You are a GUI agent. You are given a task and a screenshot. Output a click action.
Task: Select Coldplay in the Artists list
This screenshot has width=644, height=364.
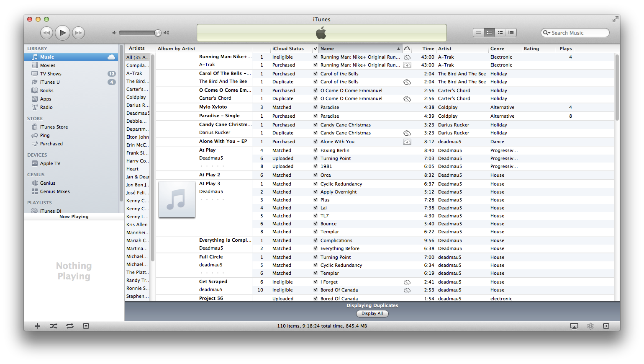(x=136, y=97)
